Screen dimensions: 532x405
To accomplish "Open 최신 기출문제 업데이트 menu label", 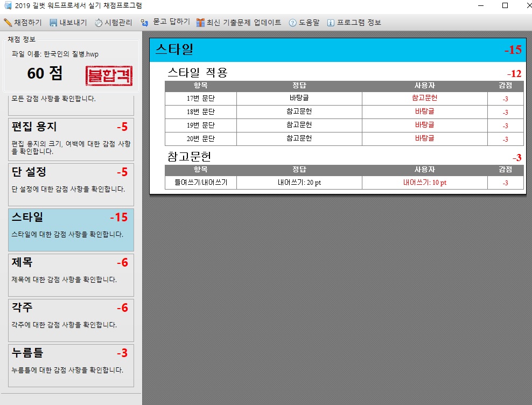I will (x=244, y=23).
